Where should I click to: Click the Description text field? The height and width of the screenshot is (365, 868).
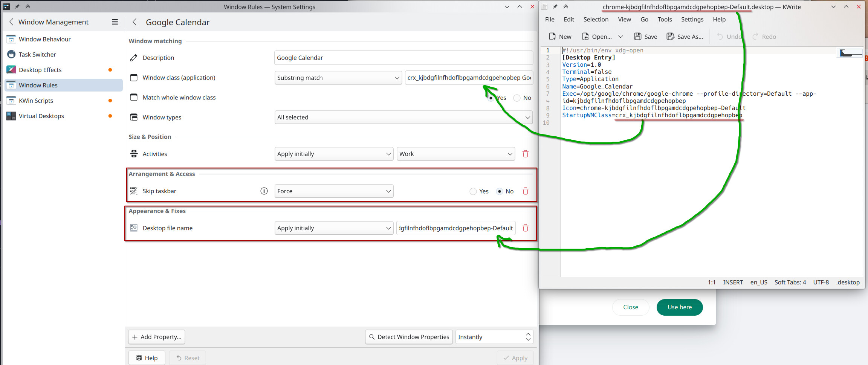tap(403, 58)
